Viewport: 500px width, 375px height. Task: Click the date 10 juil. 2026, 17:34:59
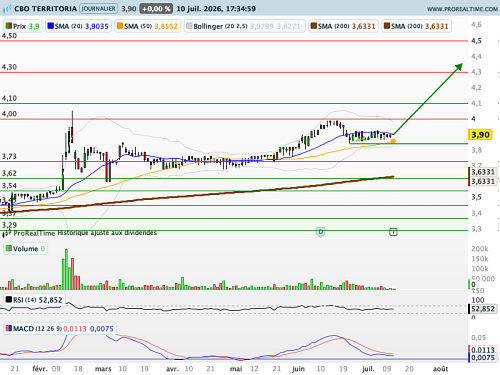216,9
